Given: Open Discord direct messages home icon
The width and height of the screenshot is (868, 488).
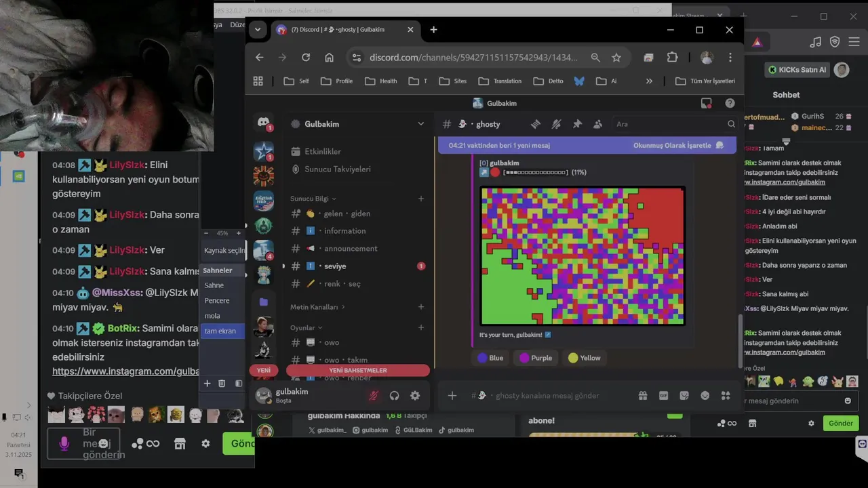Looking at the screenshot, I should (264, 123).
